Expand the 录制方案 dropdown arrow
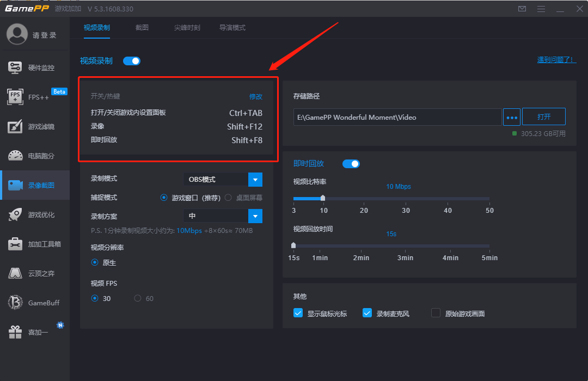This screenshot has height=381, width=588. 255,216
